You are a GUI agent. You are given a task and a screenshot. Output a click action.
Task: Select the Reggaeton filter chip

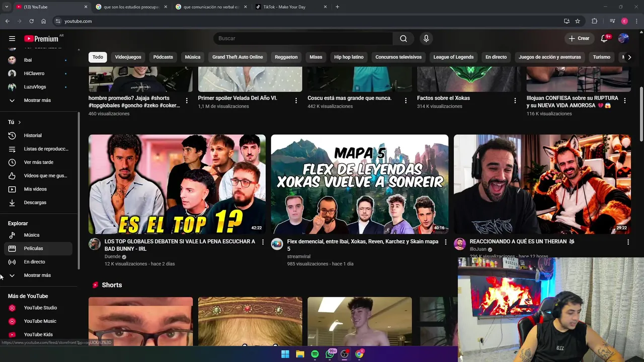pos(286,57)
